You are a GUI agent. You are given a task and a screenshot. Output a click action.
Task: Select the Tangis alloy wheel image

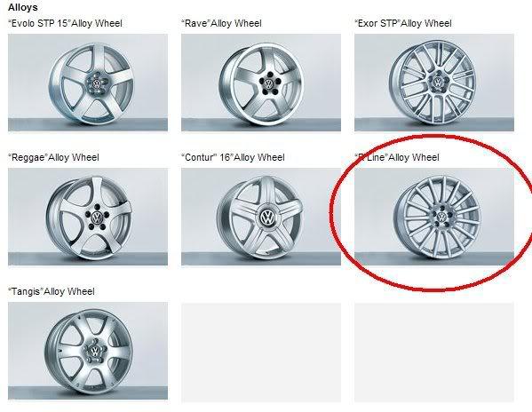coord(88,351)
